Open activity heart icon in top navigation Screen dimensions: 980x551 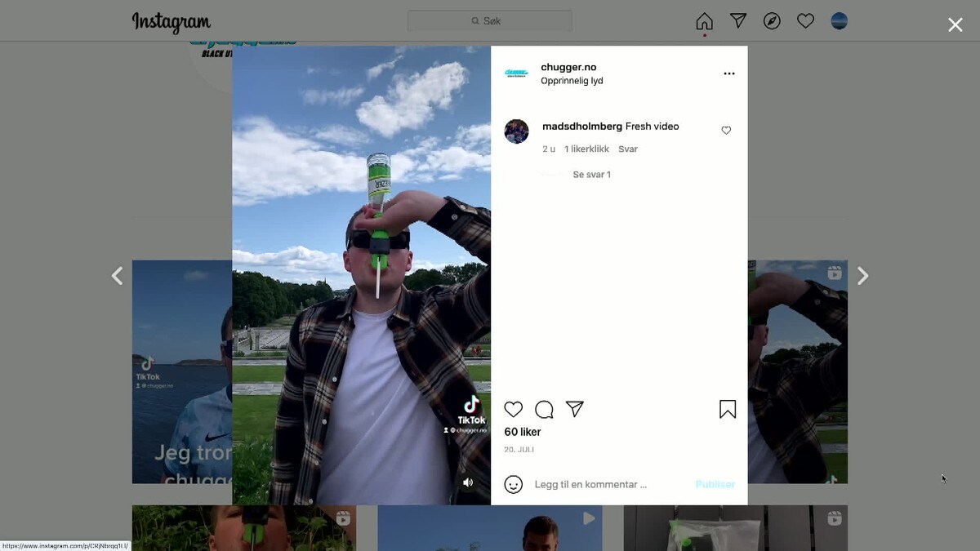pyautogui.click(x=805, y=21)
